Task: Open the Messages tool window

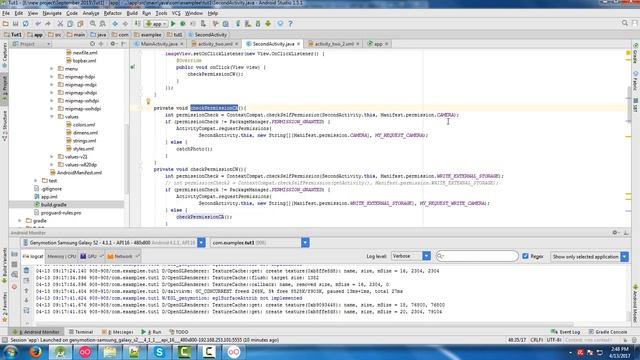Action: pyautogui.click(x=118, y=332)
